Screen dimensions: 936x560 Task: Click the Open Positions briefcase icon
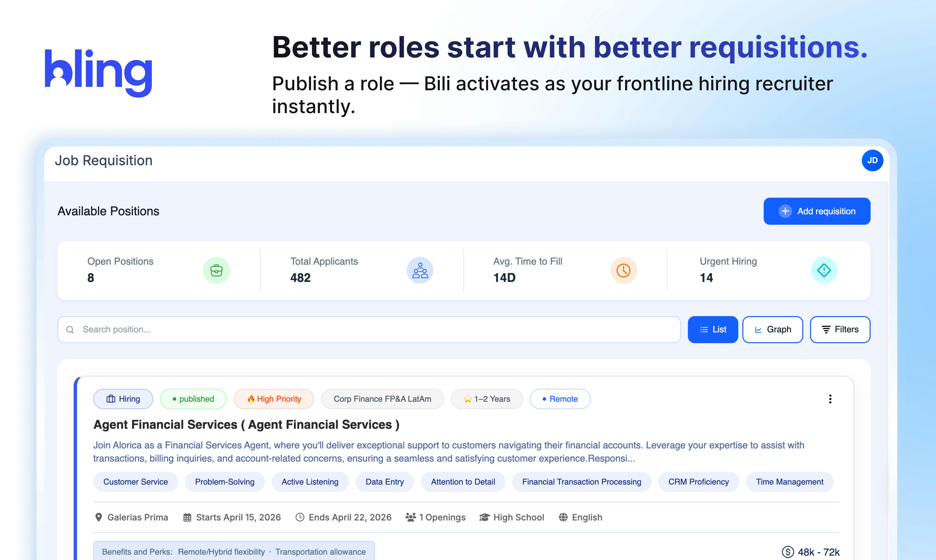pyautogui.click(x=216, y=270)
